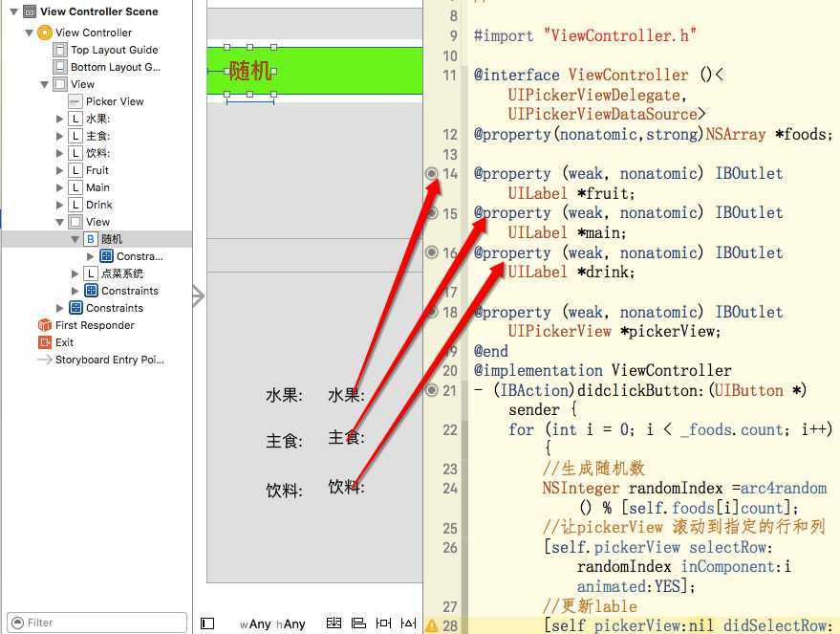Collapse the View Controller disclosure triangle
This screenshot has width=840, height=634.
[29, 33]
